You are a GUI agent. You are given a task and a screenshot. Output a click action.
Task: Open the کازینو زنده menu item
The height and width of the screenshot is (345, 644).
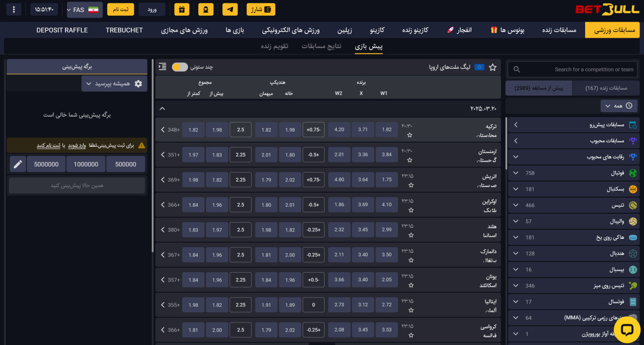pyautogui.click(x=415, y=30)
